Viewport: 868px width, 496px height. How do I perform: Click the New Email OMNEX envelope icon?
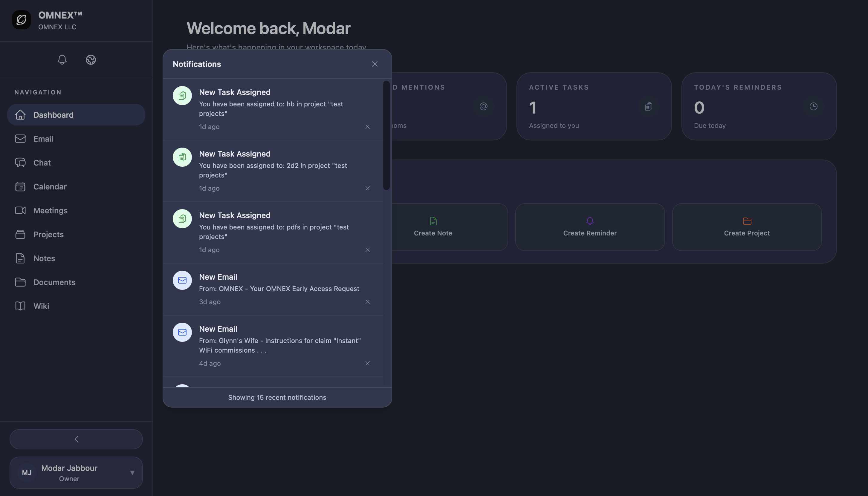(x=182, y=280)
